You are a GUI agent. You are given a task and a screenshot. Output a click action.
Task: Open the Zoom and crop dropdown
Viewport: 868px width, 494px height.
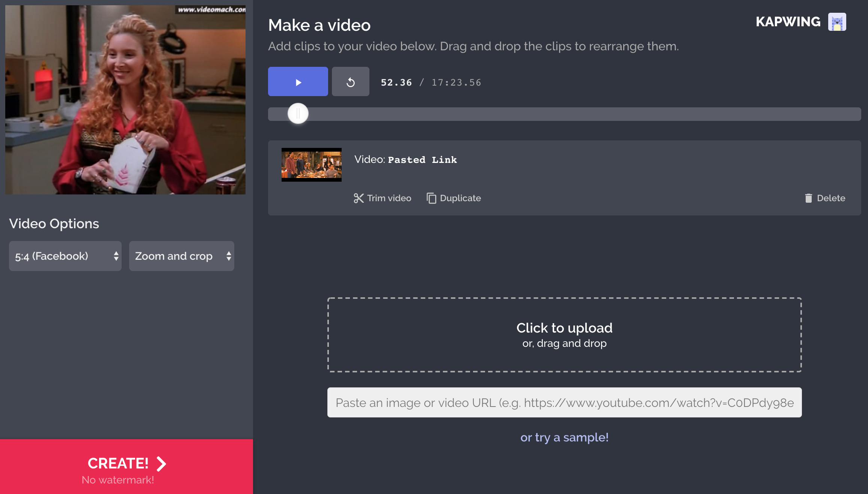[182, 256]
